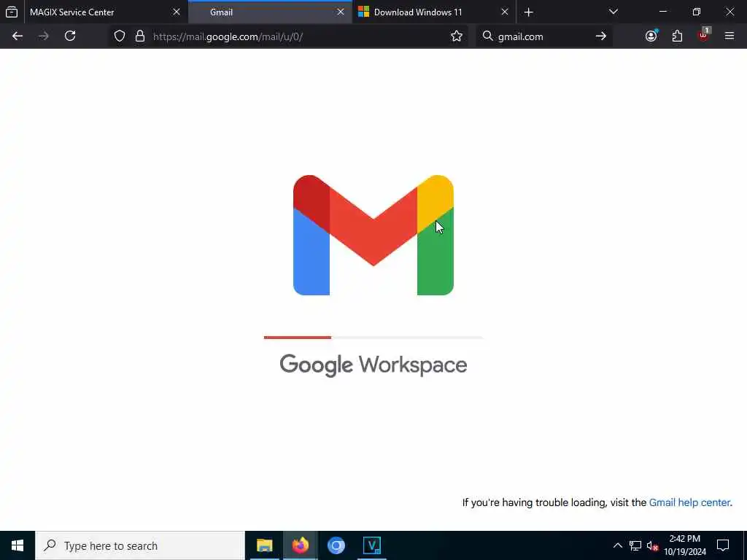Open the Gmail help center link
The image size is (747, 560).
click(x=689, y=503)
